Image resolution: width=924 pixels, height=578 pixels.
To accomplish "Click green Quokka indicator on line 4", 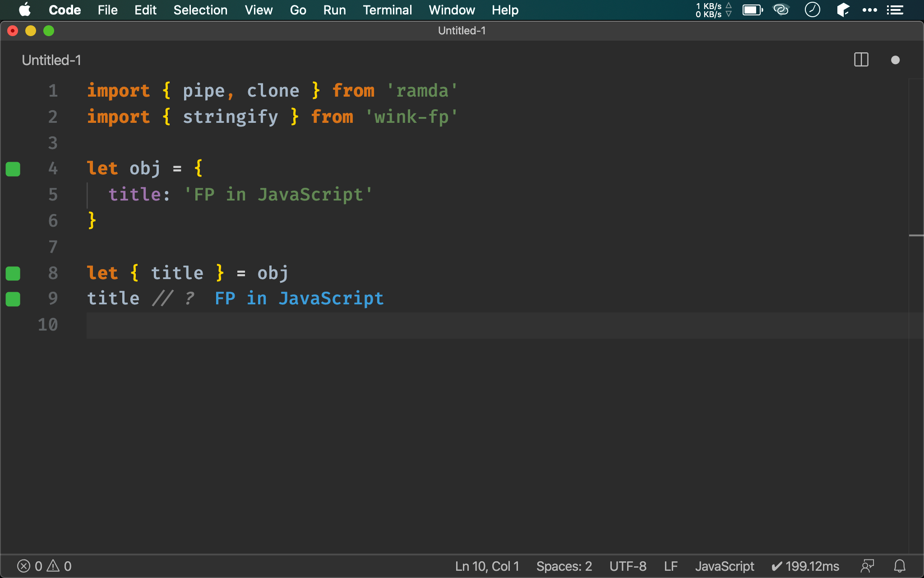I will [x=13, y=169].
